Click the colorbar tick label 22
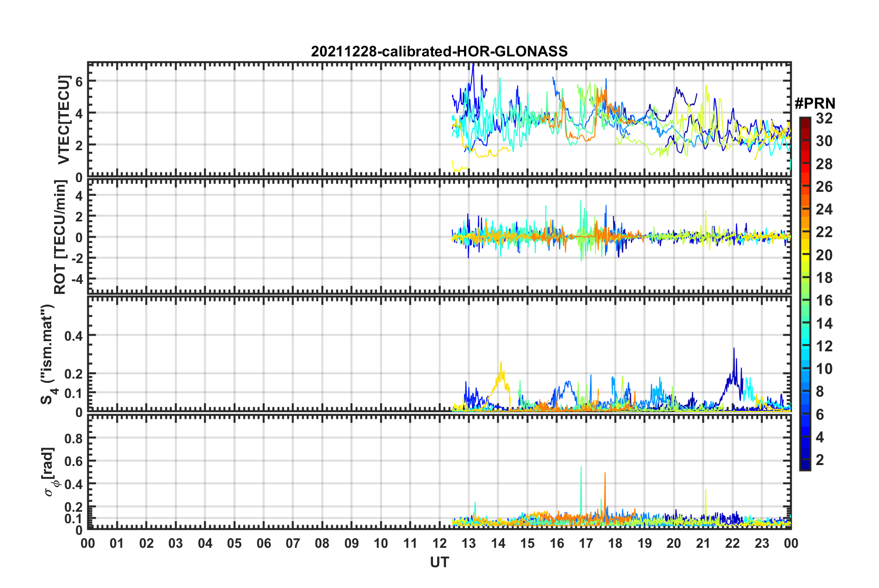Screen dimensions: 879x588 [824, 232]
